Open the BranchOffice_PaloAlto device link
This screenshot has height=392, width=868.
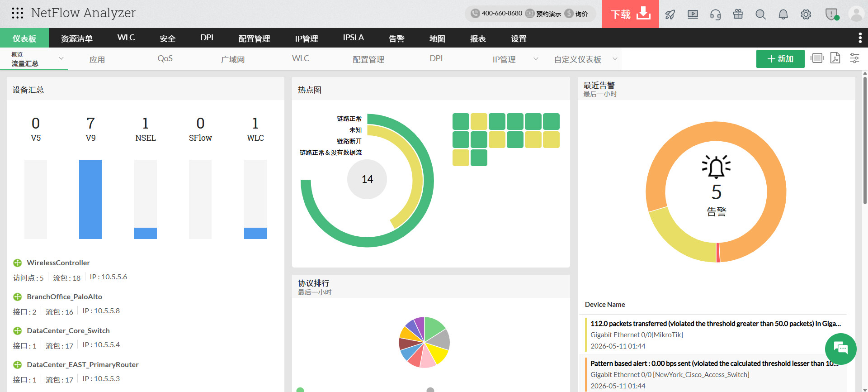(x=65, y=296)
